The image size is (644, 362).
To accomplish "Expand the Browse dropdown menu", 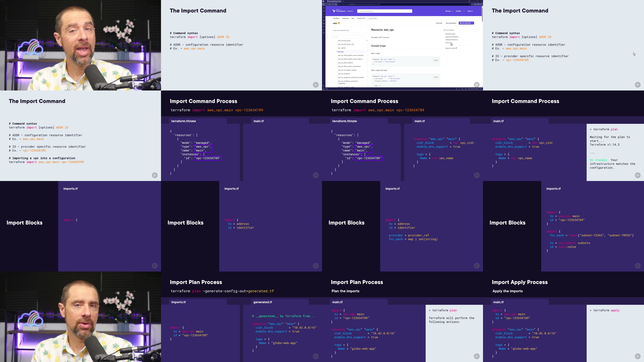I will (449, 11).
